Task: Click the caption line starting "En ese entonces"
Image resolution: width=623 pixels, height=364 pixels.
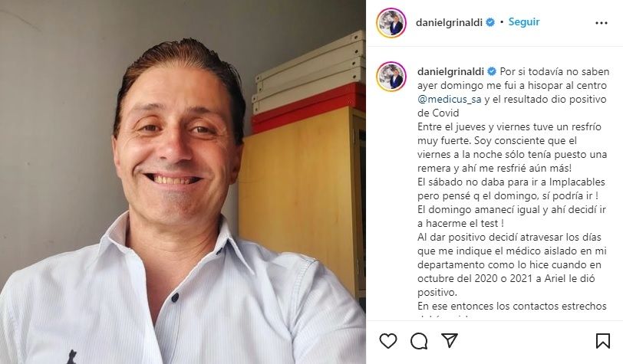Action: [x=512, y=306]
